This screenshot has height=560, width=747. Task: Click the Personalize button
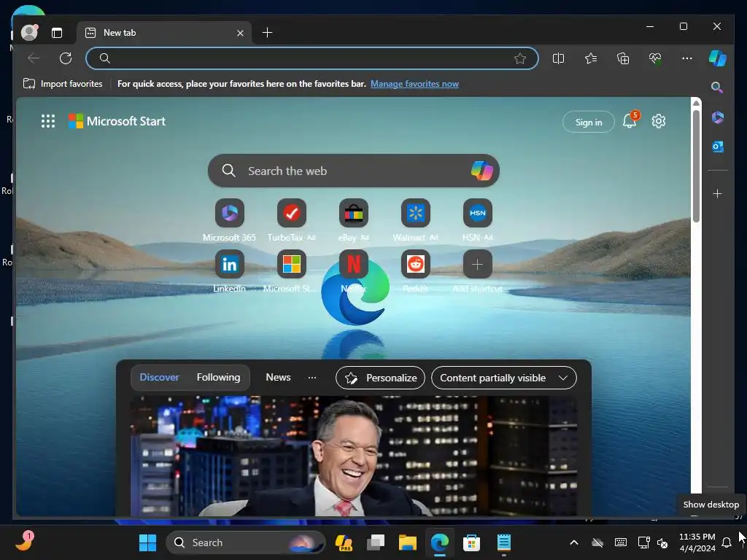coord(380,378)
